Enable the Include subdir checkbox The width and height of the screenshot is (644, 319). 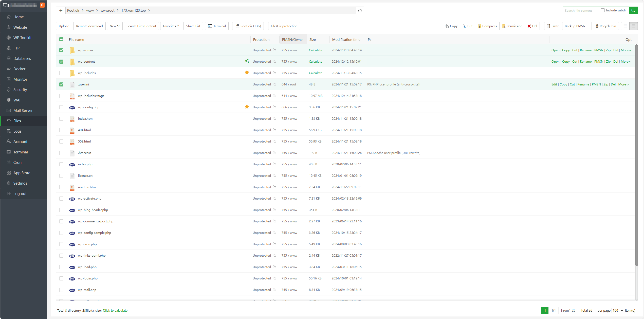(x=603, y=10)
